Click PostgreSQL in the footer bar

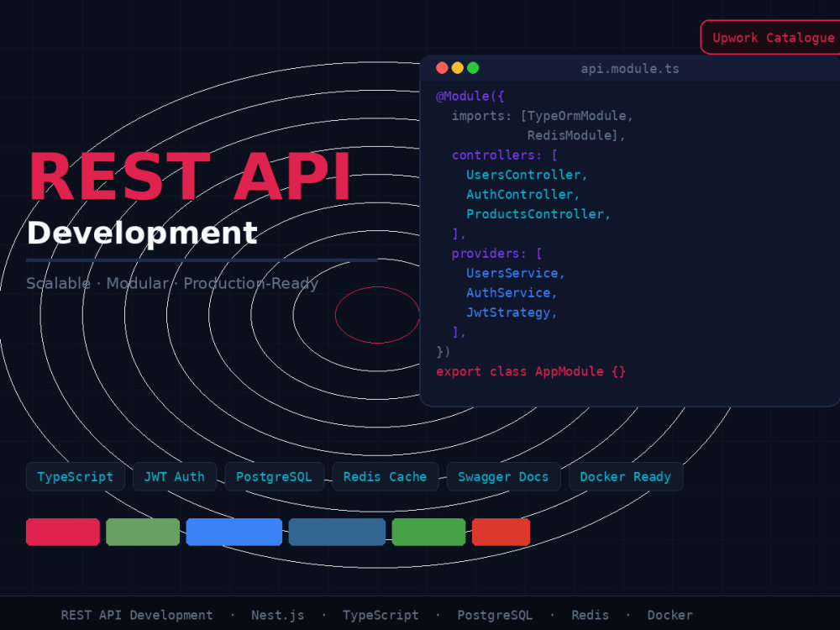coord(495,615)
